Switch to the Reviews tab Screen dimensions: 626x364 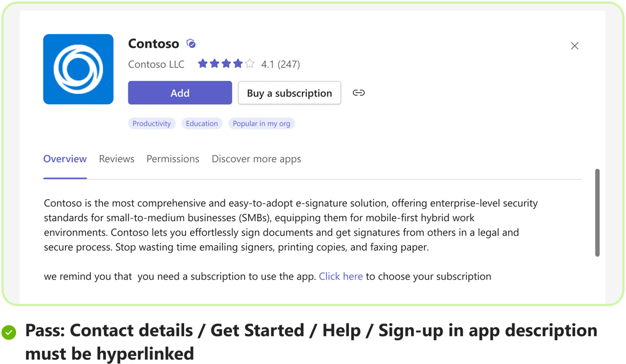[x=116, y=159]
